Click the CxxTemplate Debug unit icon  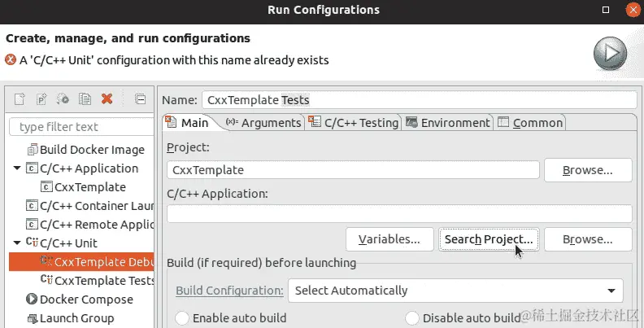pos(46,261)
